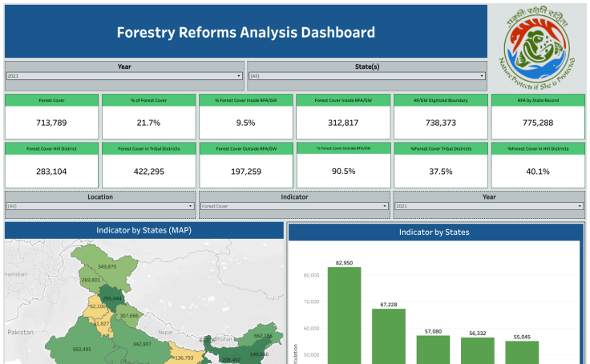Expand the lower Year dropdown above the bar chart
Viewport: 590px width, 364px height.
coord(488,206)
